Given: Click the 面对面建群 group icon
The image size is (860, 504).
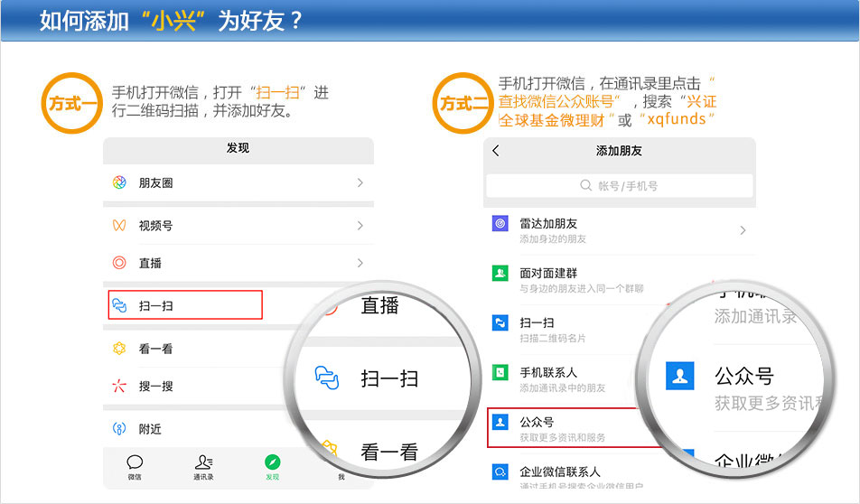Looking at the screenshot, I should pyautogui.click(x=500, y=273).
